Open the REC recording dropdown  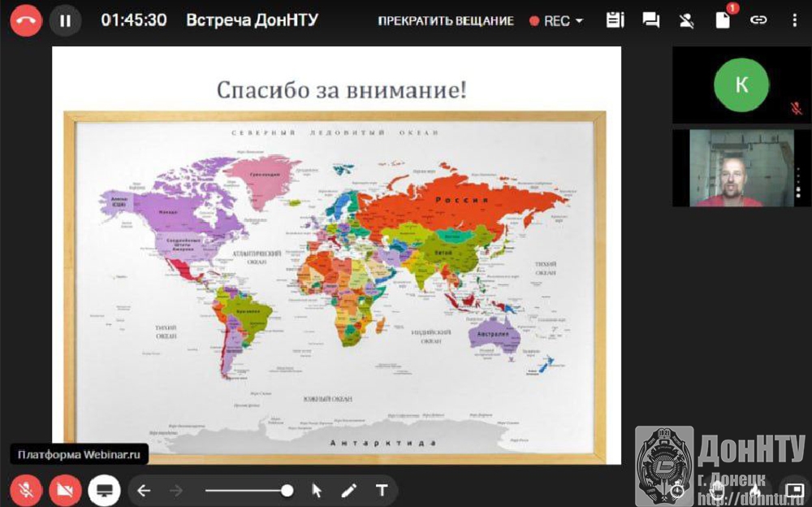click(x=557, y=21)
